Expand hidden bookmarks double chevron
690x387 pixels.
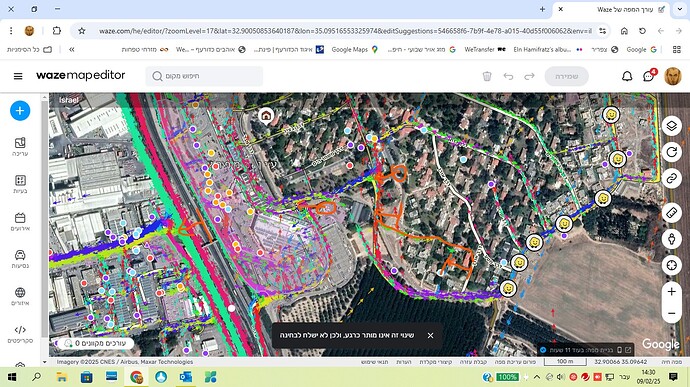[x=72, y=50]
